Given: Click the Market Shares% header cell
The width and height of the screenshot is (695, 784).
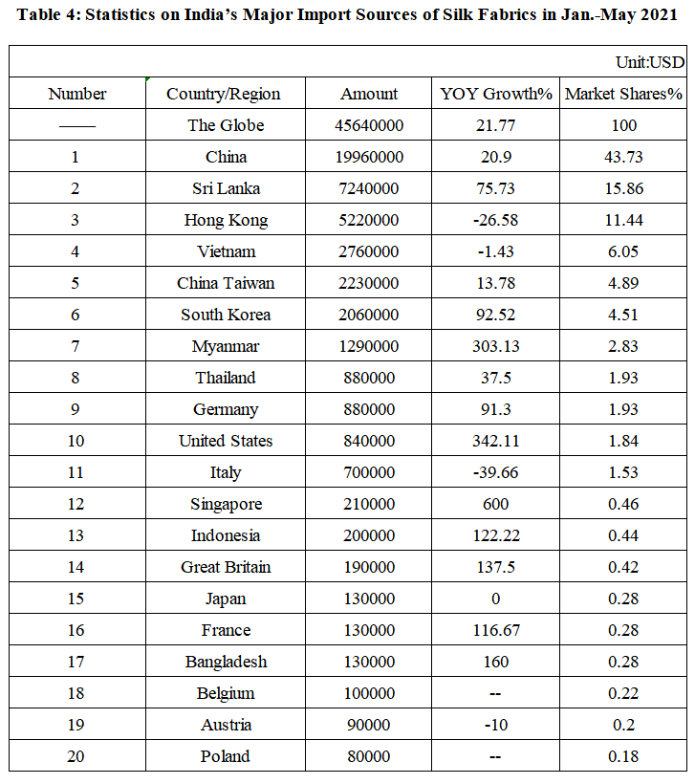Looking at the screenshot, I should point(623,94).
